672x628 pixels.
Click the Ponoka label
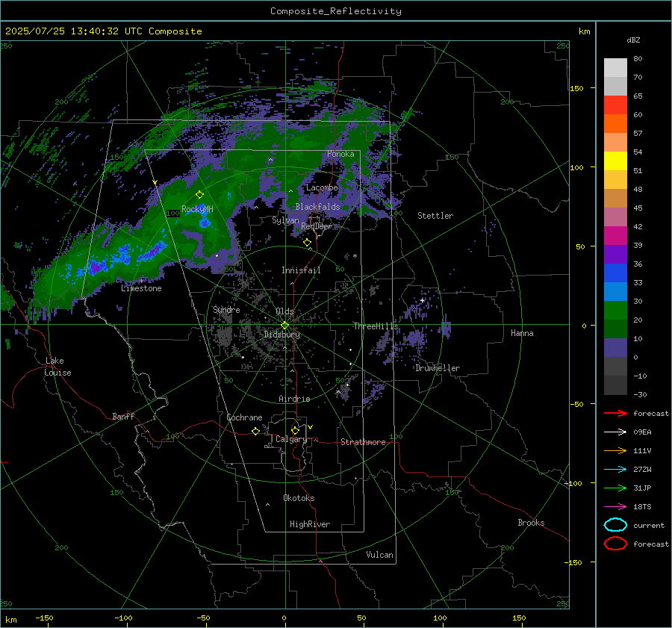tap(340, 154)
